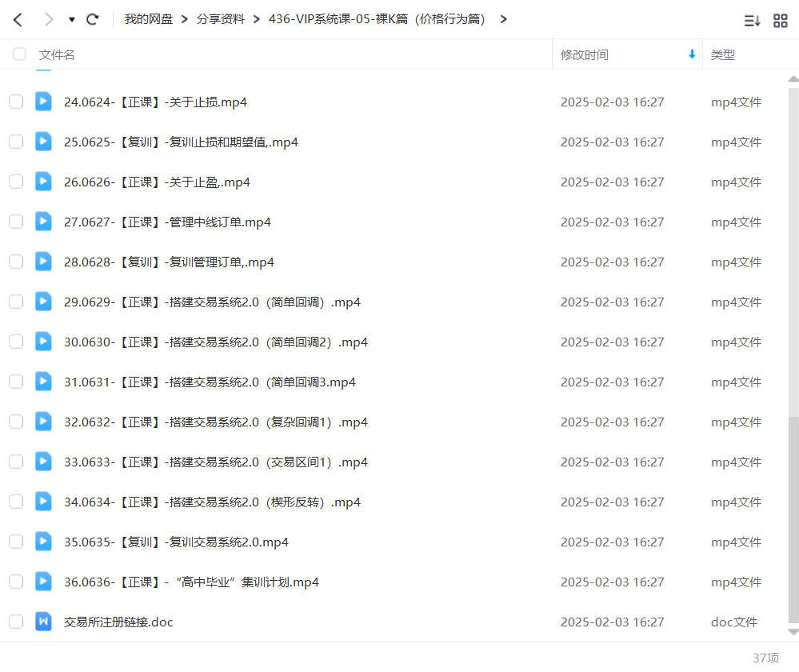The height and width of the screenshot is (672, 799).
Task: Click video icon of 33.0633 交易区间1
Action: [43, 462]
